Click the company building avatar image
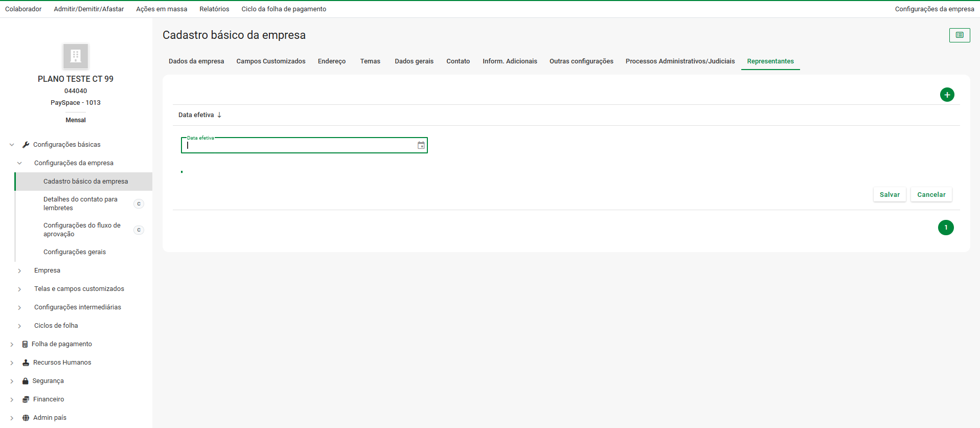 pos(76,56)
